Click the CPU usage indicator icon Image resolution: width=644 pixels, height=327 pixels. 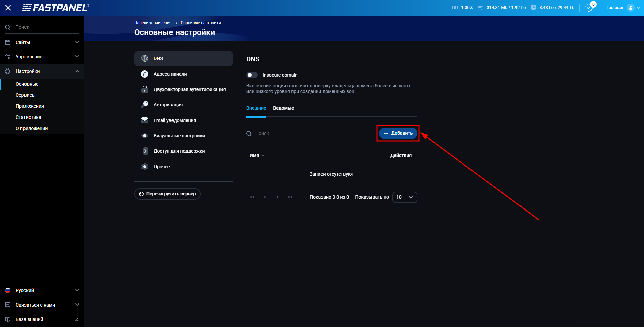[455, 7]
